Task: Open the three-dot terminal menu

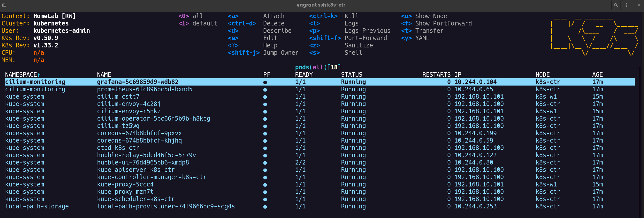Action: pos(627,5)
